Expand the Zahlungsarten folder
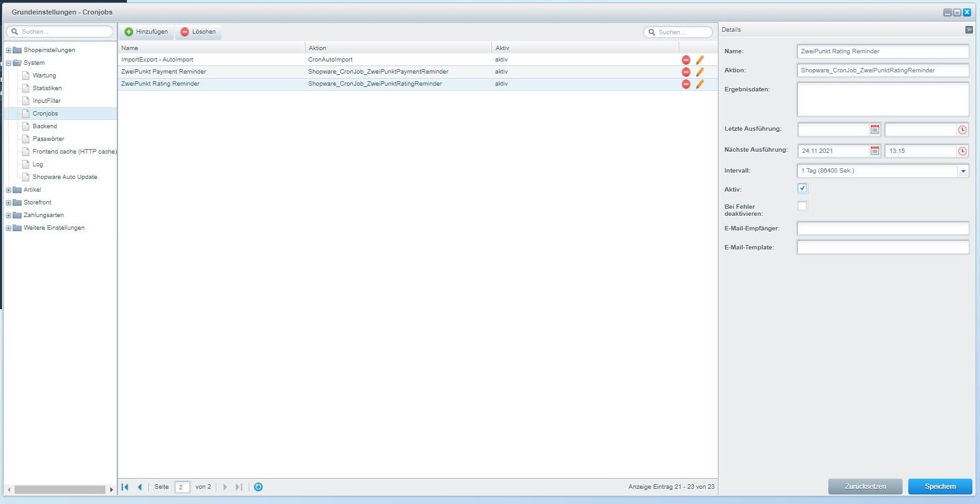 pos(8,215)
